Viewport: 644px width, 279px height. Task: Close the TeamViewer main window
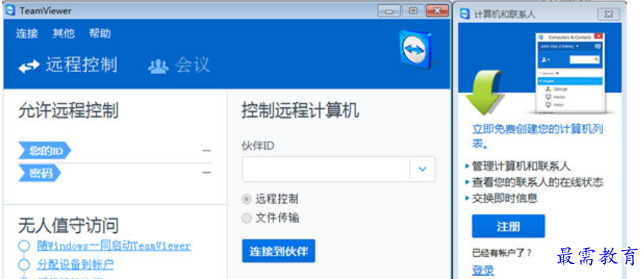pos(437,11)
